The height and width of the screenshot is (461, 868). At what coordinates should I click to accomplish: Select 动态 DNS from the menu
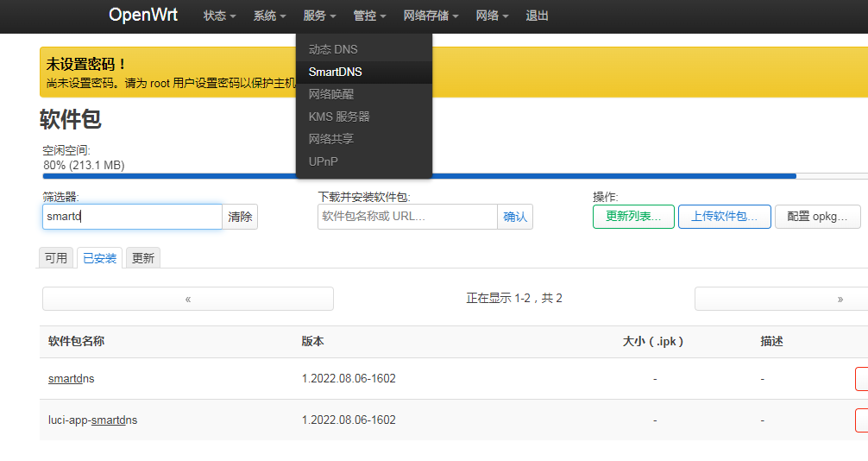pyautogui.click(x=364, y=49)
